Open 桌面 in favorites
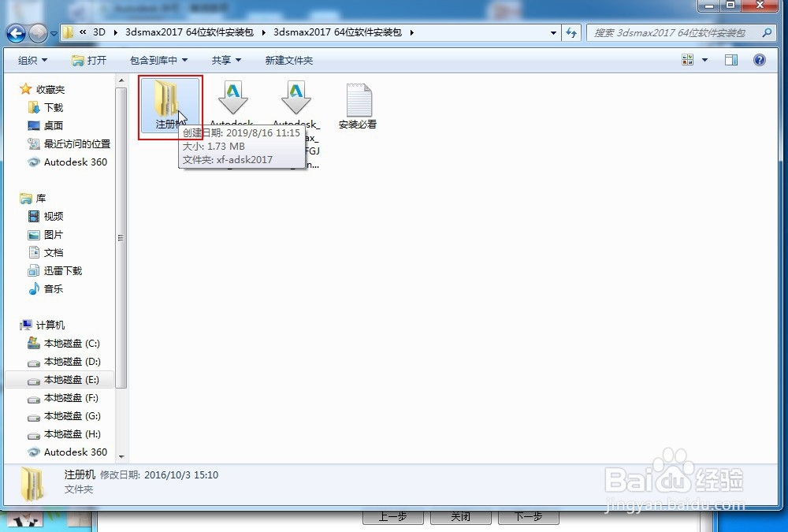Screen dimensions: 788x532 point(54,125)
